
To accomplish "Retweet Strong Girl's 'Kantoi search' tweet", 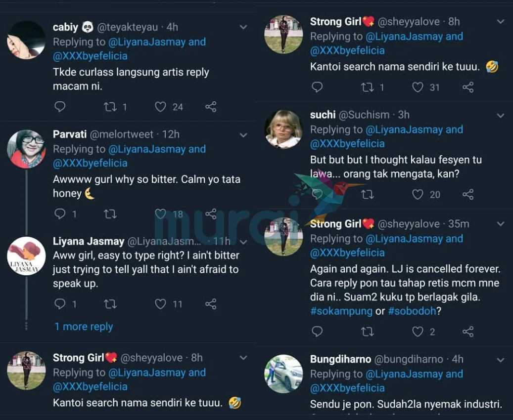I will (368, 87).
